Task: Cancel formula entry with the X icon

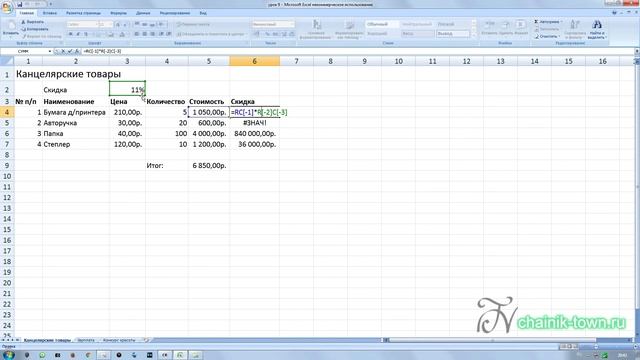Action: click(63, 51)
